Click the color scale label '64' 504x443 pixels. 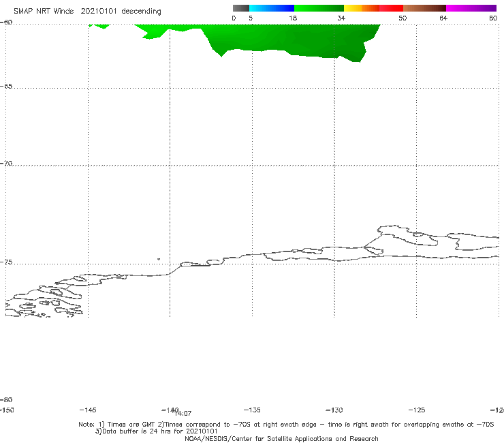443,18
